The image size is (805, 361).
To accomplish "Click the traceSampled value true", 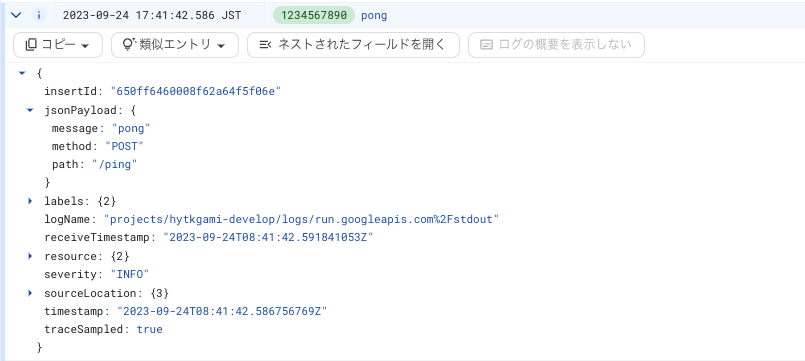I will [x=149, y=329].
